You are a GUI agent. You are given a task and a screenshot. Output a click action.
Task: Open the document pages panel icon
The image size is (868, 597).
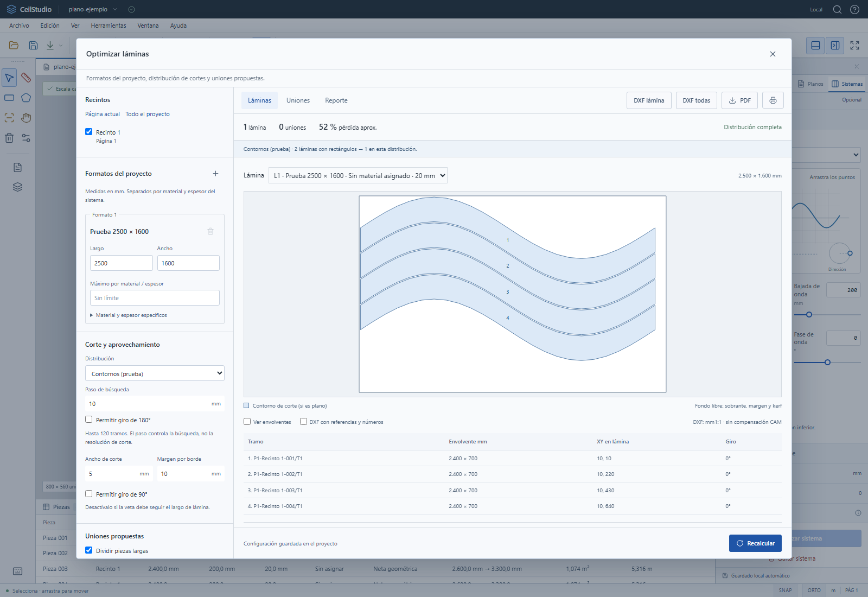coord(17,167)
